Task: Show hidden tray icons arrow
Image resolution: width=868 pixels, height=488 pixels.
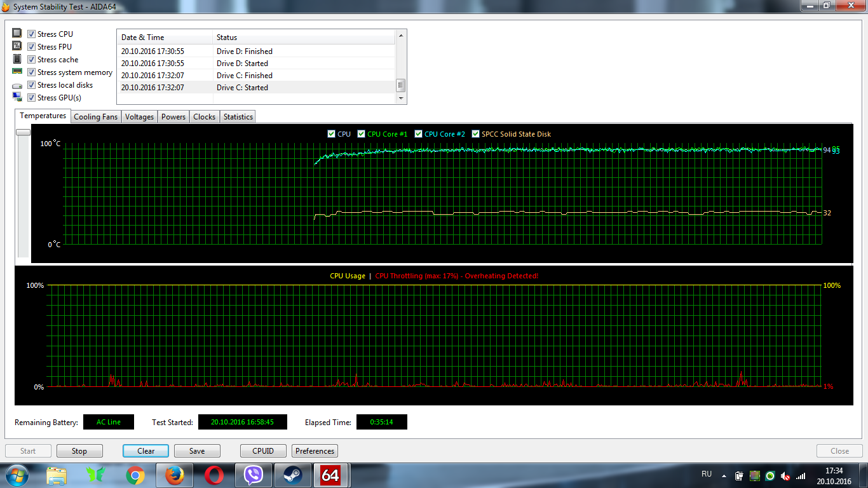Action: coord(724,475)
